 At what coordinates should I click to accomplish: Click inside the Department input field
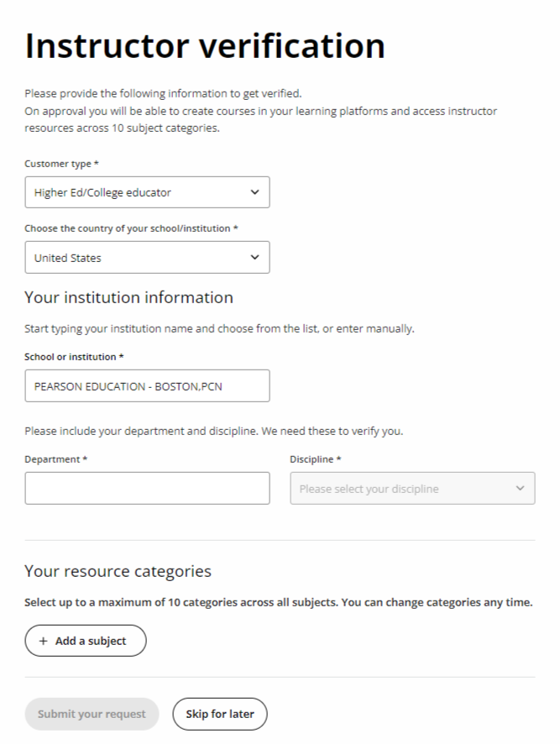147,488
